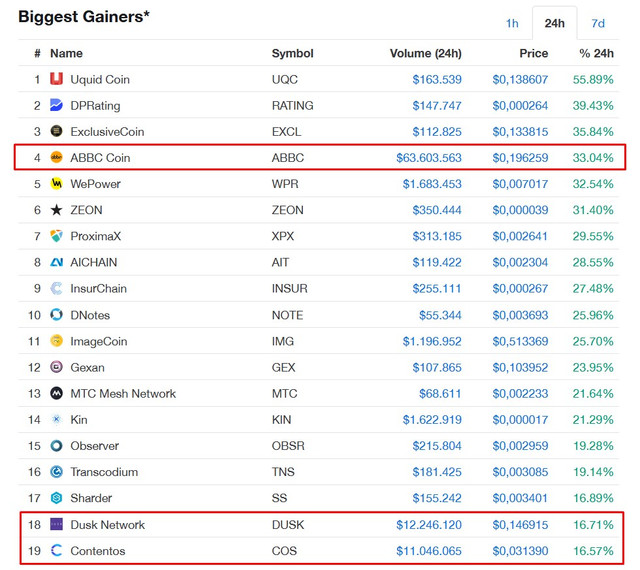Click the Dusk Network purple logo
Screen dimensions: 640x570
click(56, 524)
